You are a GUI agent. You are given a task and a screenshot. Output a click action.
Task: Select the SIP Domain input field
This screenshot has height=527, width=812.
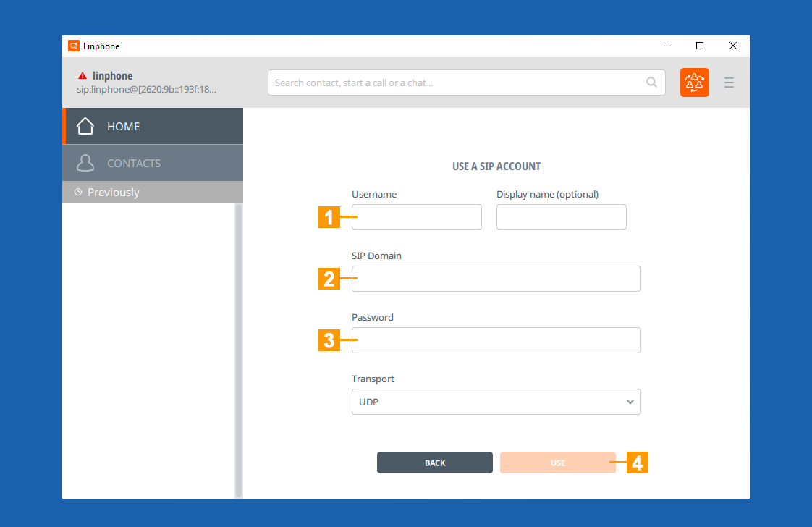point(496,279)
